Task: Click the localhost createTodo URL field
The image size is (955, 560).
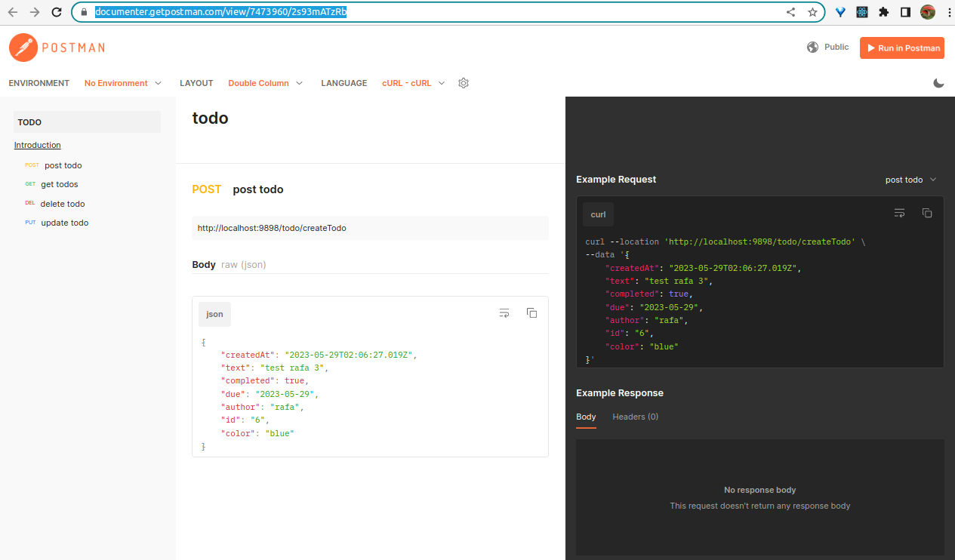Action: (370, 228)
